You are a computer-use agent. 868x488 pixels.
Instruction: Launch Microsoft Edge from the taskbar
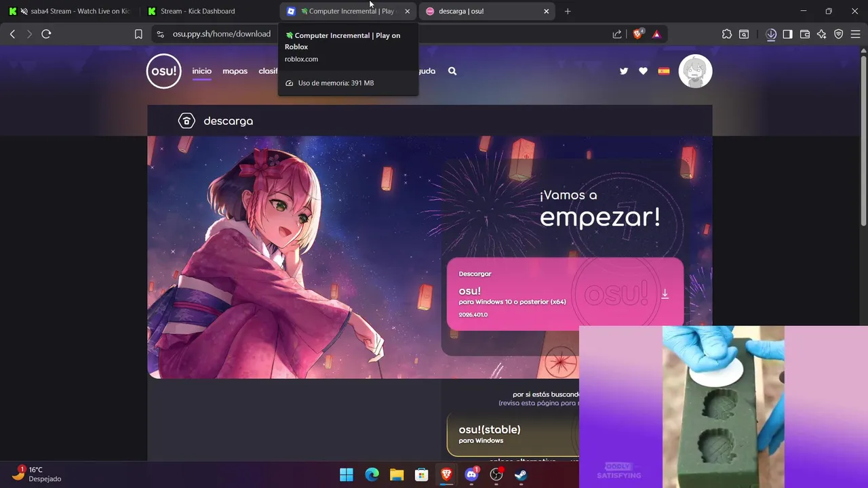pyautogui.click(x=372, y=474)
